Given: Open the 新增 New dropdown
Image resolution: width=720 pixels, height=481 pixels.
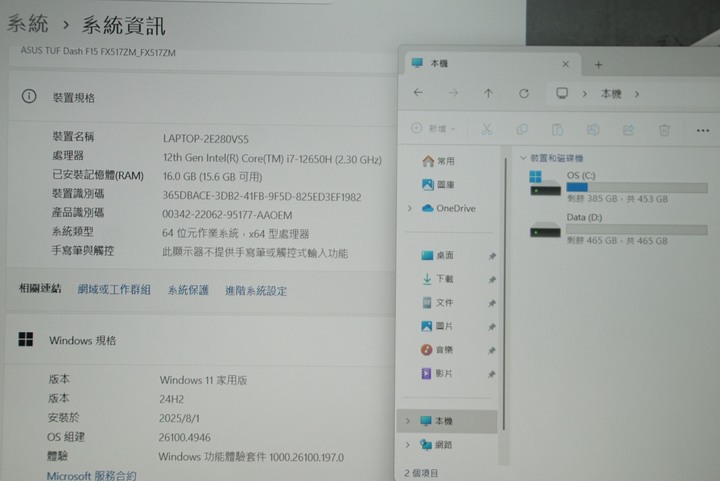Looking at the screenshot, I should 433,129.
